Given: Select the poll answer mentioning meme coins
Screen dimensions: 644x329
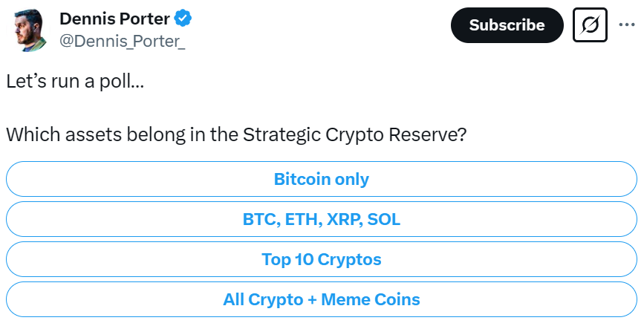Looking at the screenshot, I should click(321, 299).
